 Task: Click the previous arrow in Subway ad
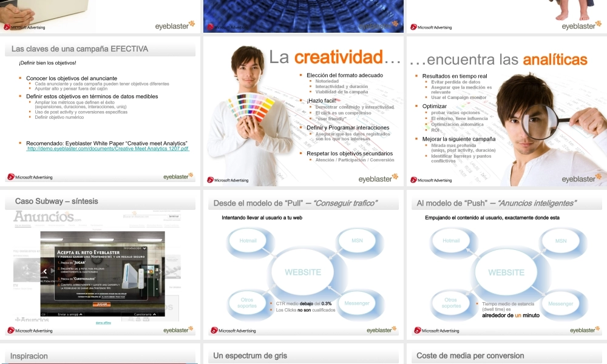coord(44,271)
